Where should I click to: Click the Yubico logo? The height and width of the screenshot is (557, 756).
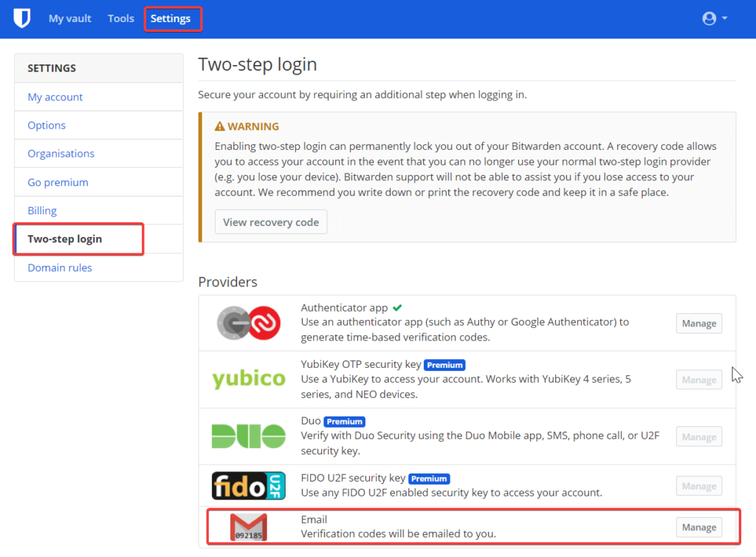click(249, 378)
